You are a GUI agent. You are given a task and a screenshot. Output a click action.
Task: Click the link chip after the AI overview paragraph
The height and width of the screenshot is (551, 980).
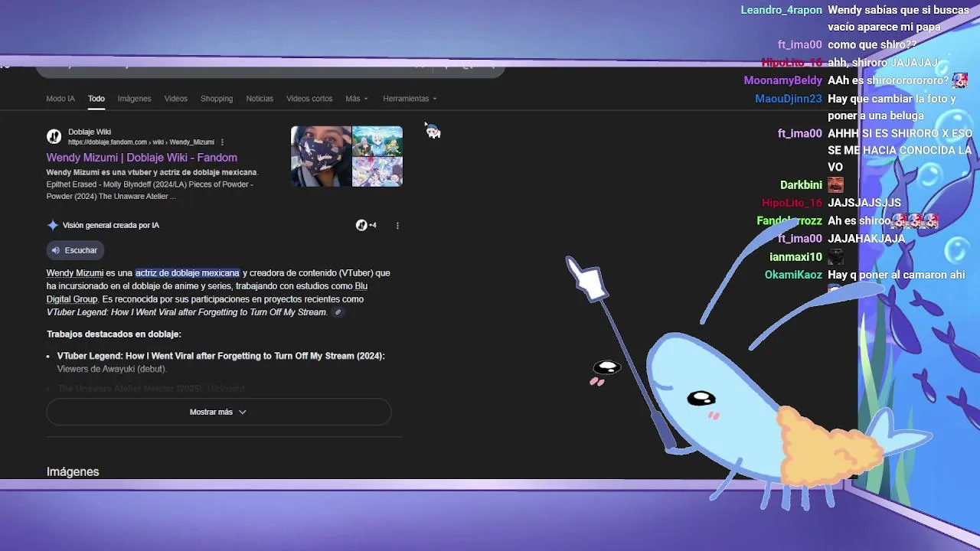click(338, 312)
